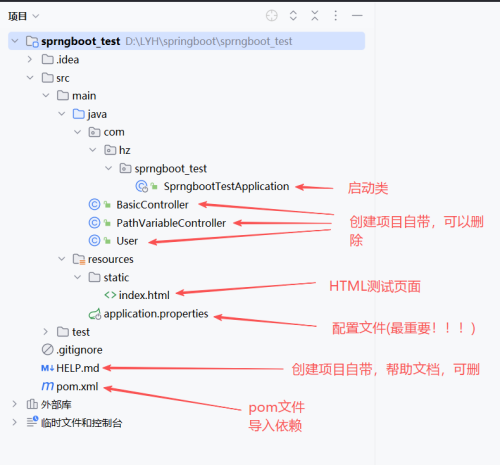
Task: Click the index.html file type icon
Action: click(x=110, y=295)
